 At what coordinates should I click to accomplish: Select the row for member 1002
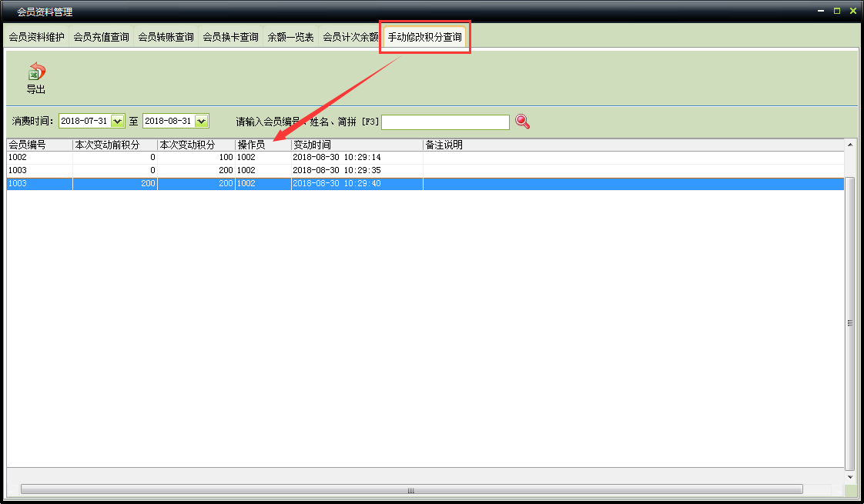coord(39,157)
